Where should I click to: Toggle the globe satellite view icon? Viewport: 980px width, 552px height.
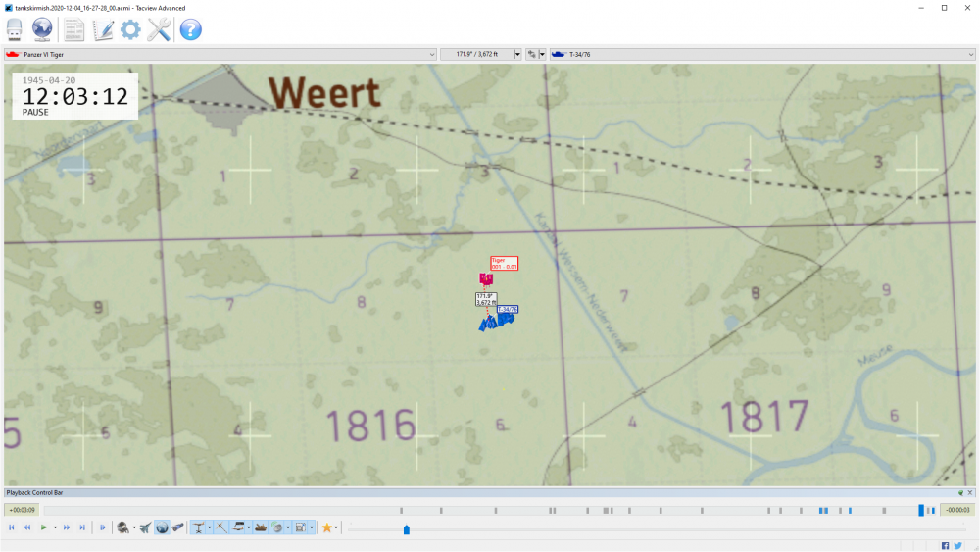[x=162, y=527]
